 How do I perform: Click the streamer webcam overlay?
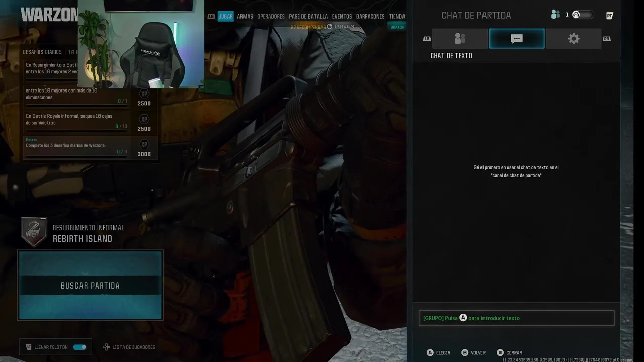pyautogui.click(x=141, y=44)
